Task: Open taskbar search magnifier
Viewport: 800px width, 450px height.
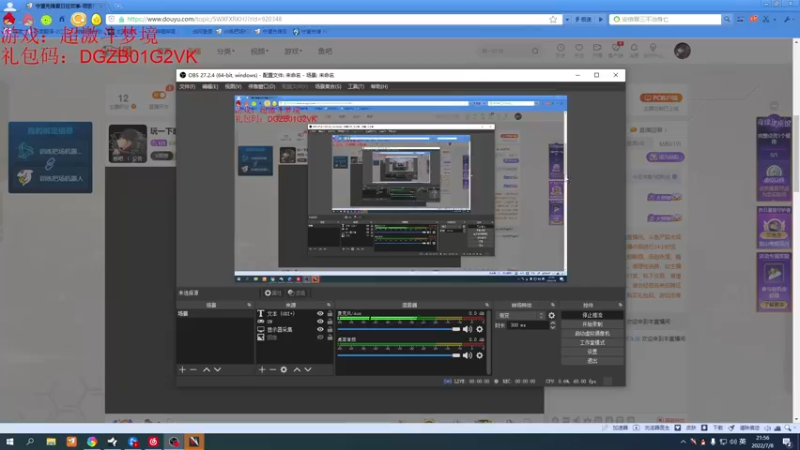Action: tap(30, 441)
